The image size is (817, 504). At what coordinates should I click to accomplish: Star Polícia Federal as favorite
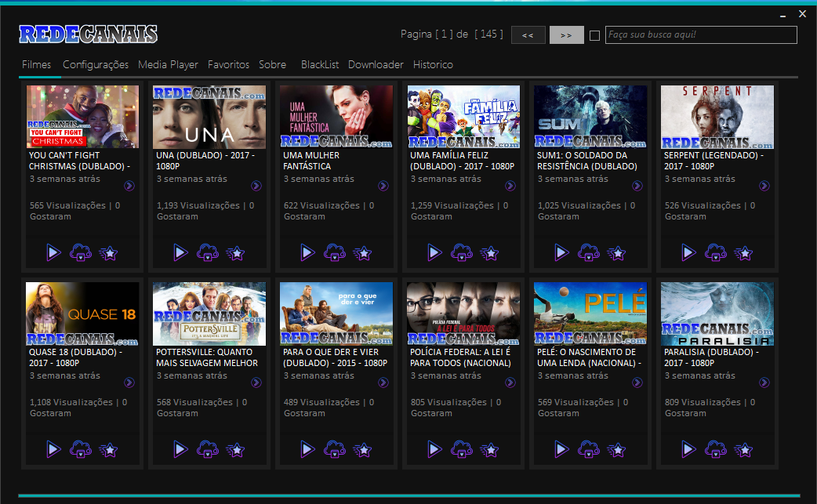pyautogui.click(x=490, y=450)
